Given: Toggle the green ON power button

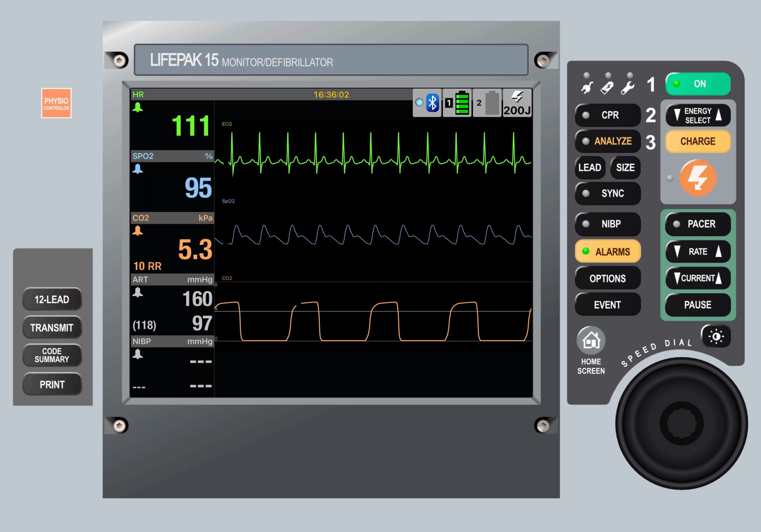Looking at the screenshot, I should 698,84.
